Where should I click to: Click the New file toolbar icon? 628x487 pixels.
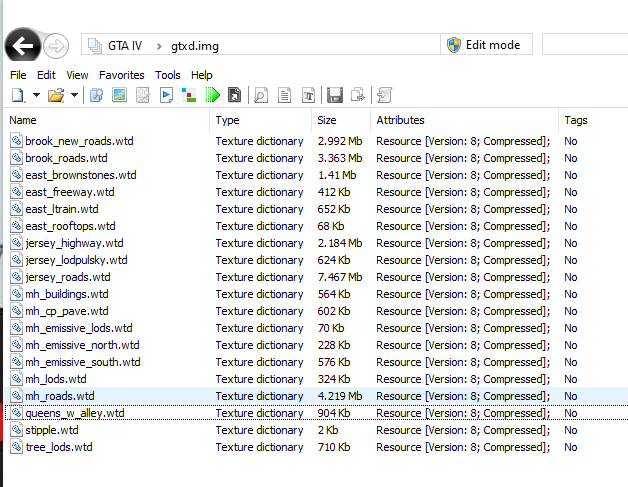[x=18, y=95]
